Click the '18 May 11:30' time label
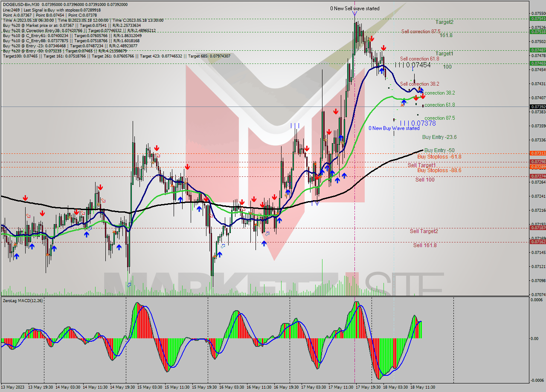 [x=424, y=387]
